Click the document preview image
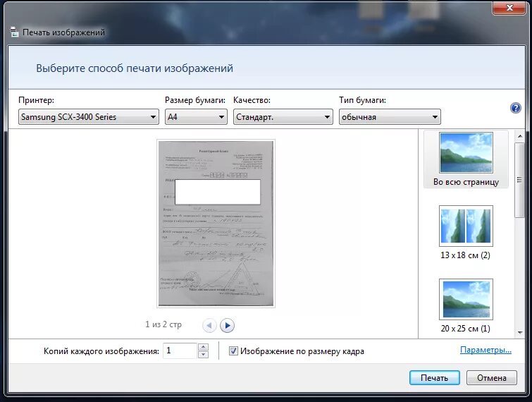The height and width of the screenshot is (402, 532). pos(216,224)
